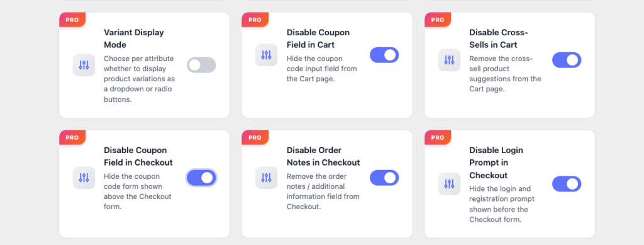Click the PRO badge on Disable Coupon Field in Cart card

pos(255,20)
